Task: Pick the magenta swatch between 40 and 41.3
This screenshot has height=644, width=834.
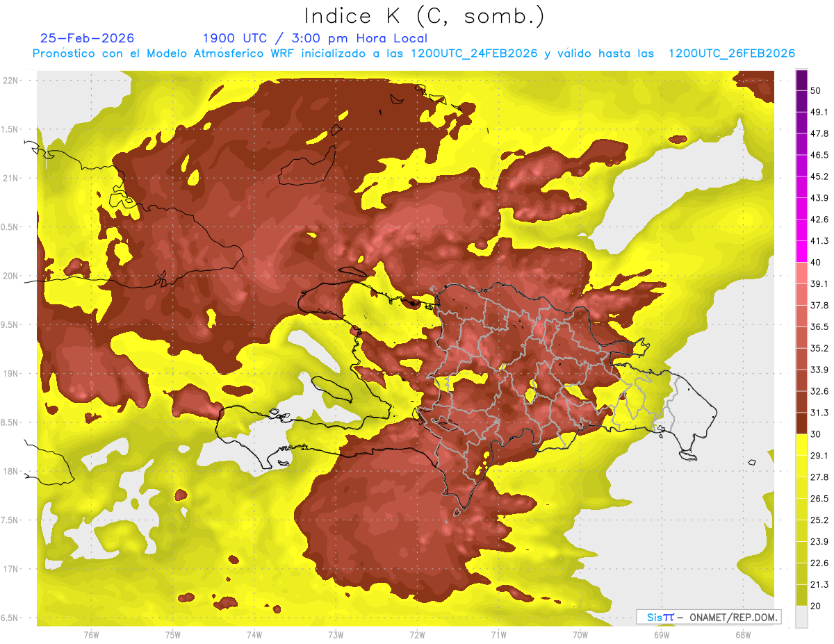Action: pyautogui.click(x=801, y=251)
